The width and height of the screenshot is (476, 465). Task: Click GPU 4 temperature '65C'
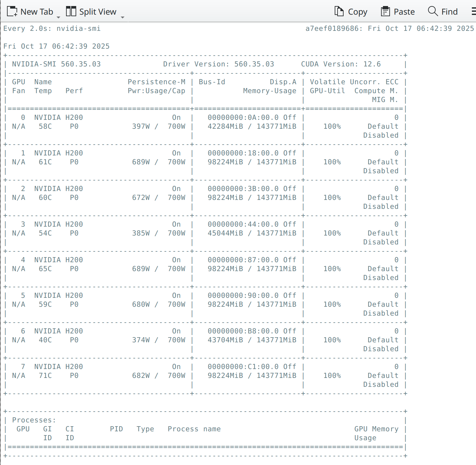coord(45,269)
